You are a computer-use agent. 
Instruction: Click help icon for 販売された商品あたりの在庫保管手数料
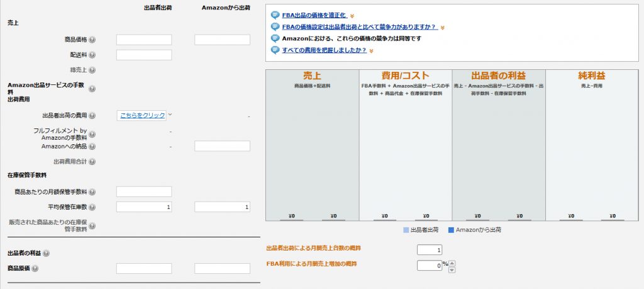92,225
